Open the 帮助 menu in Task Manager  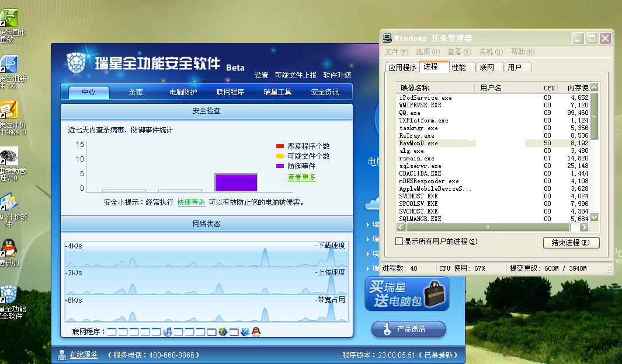[523, 52]
